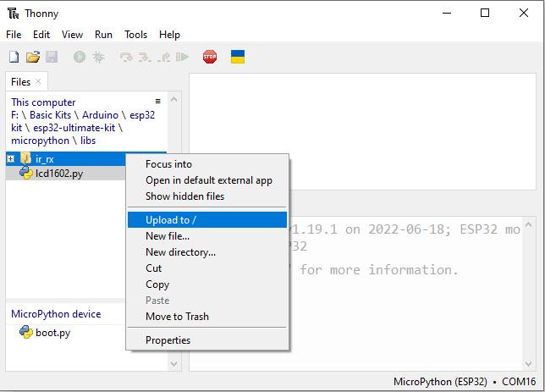This screenshot has height=392, width=545.
Task: Click the Resume toolbar icon
Action: click(x=182, y=57)
